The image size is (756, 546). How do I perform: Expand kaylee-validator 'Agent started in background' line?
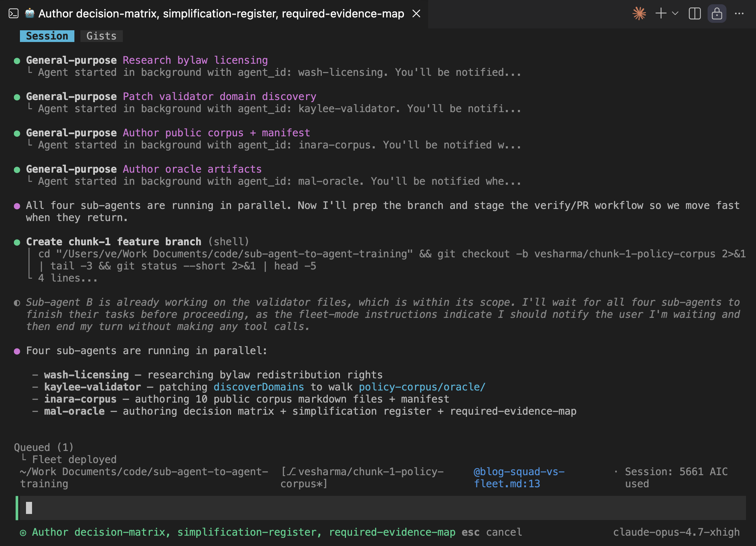[279, 109]
